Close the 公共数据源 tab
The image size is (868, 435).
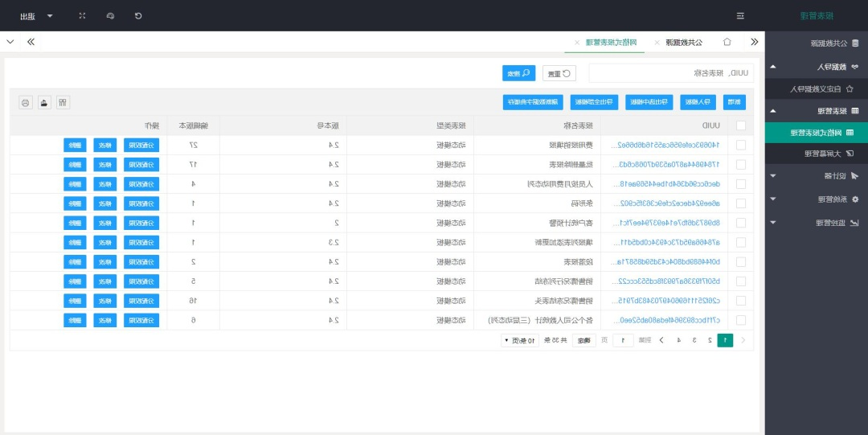[x=657, y=42]
